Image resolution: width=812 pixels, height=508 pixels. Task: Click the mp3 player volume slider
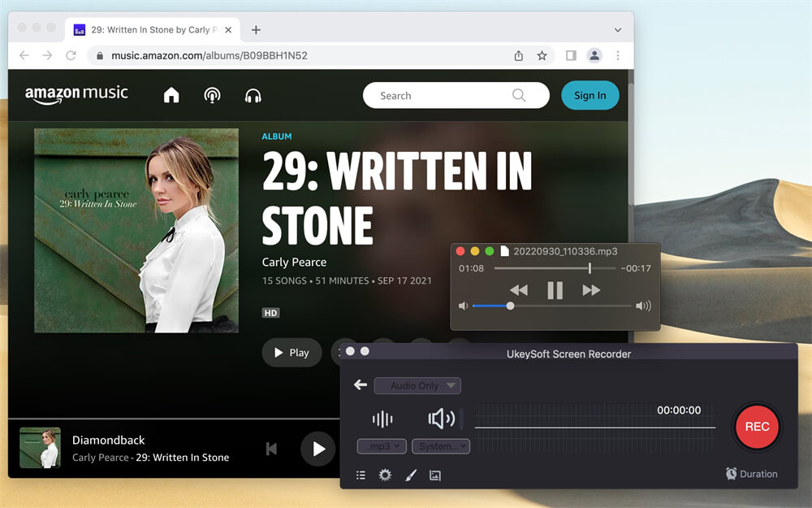(x=552, y=306)
